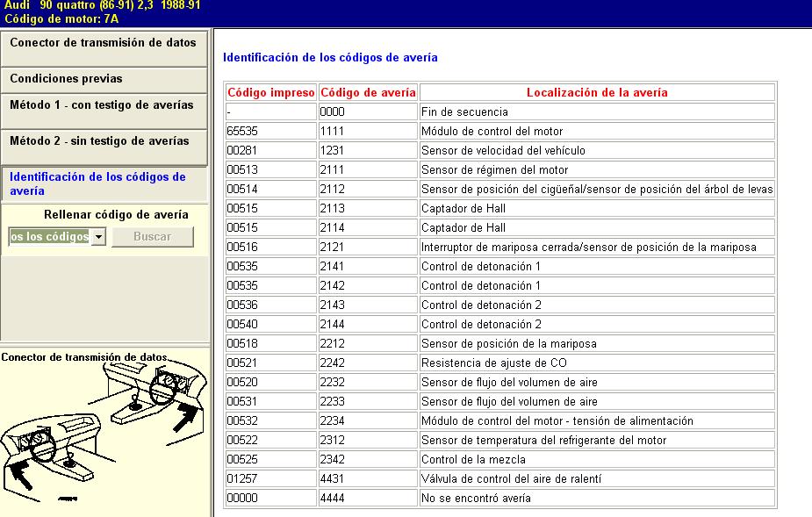Click Interruptor de mariposa cerrada description

click(x=589, y=248)
